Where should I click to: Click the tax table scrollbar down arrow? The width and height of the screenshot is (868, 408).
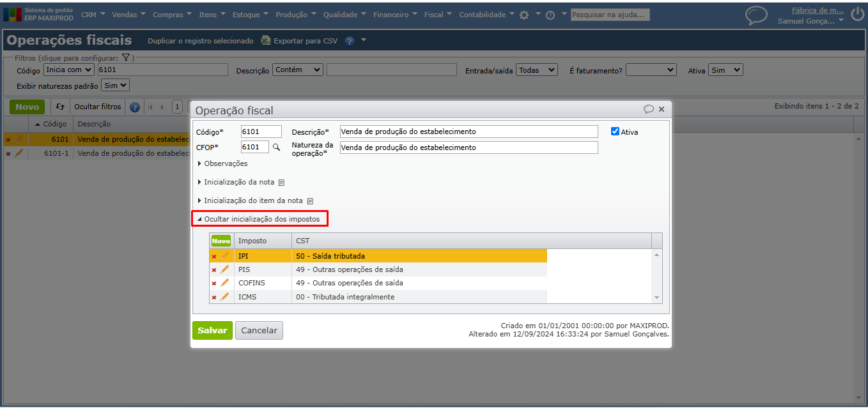click(656, 298)
